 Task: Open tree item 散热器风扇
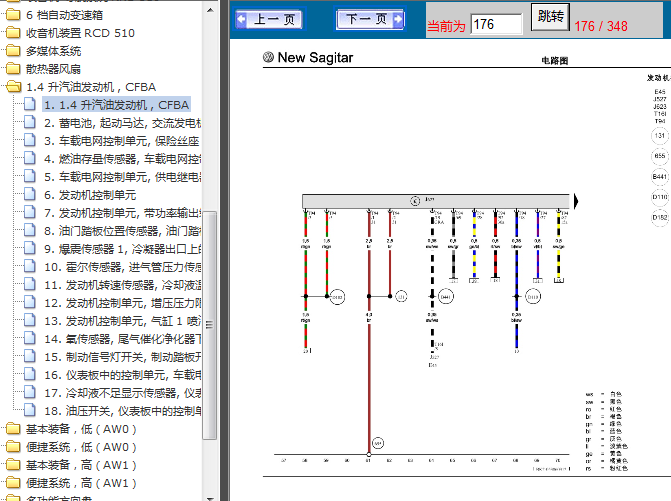53,69
